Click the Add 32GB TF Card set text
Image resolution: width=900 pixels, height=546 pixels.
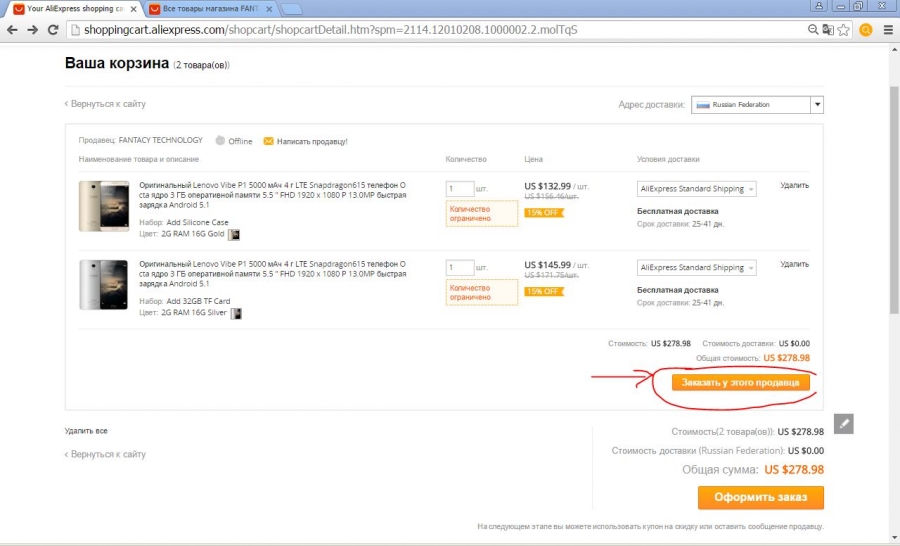coord(198,301)
